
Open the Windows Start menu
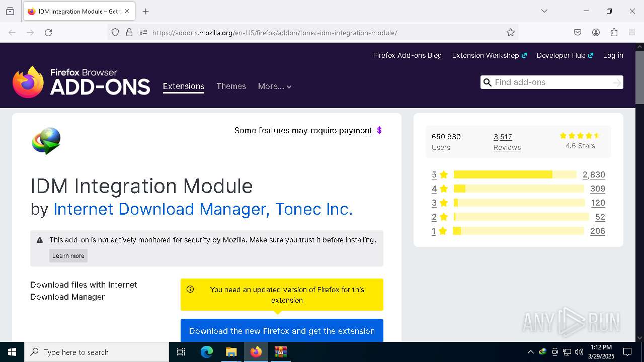(12, 352)
